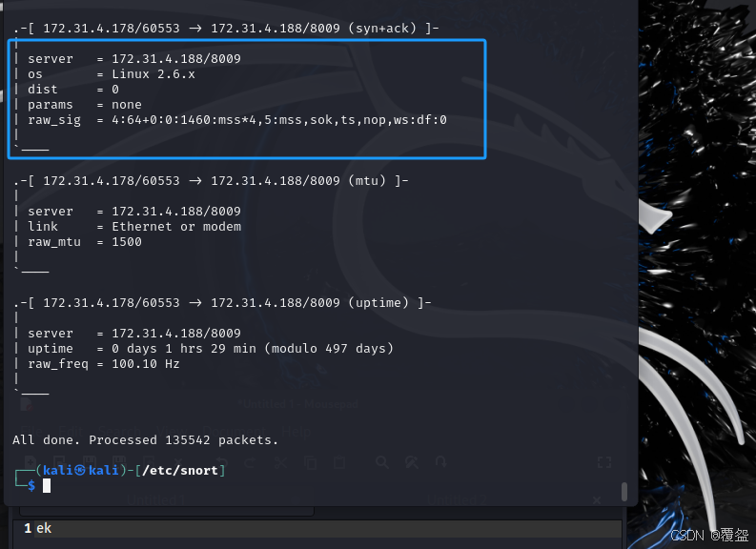Click the 'Ethernet or modem' link value

[176, 227]
